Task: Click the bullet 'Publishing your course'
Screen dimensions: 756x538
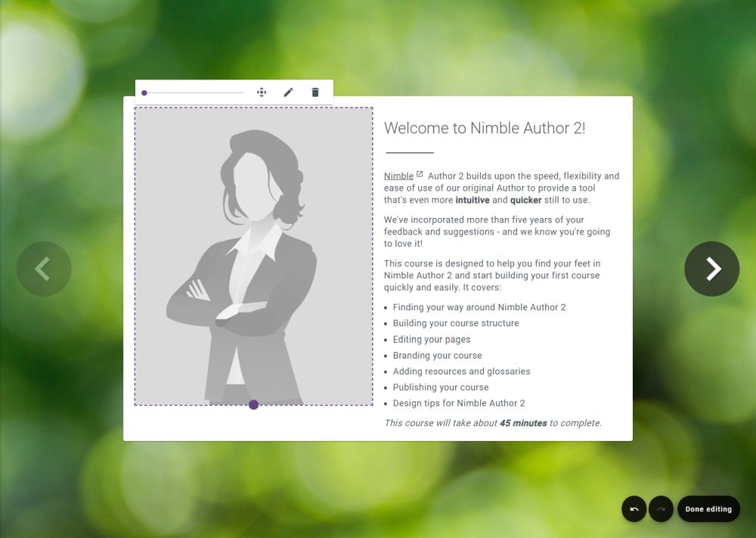Action: 441,387
